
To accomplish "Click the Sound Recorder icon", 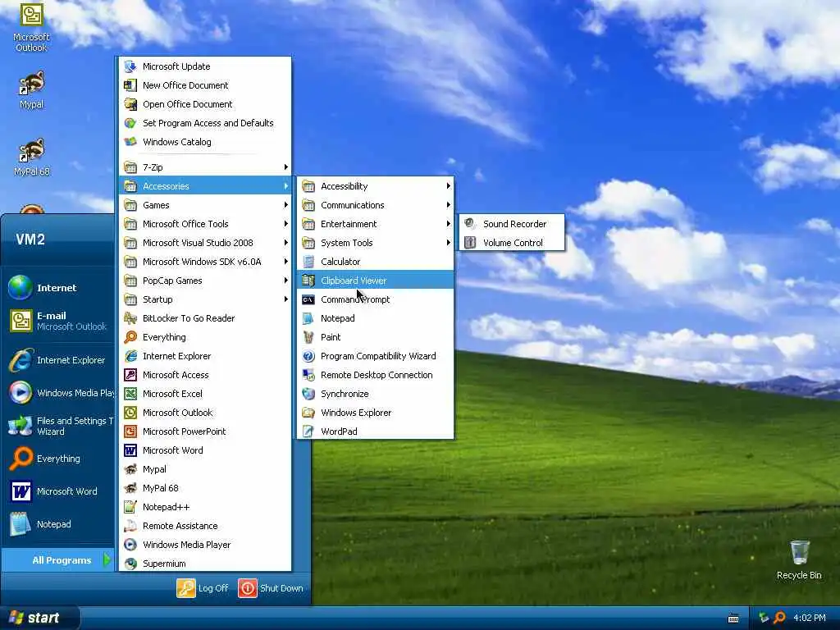I will click(x=470, y=223).
